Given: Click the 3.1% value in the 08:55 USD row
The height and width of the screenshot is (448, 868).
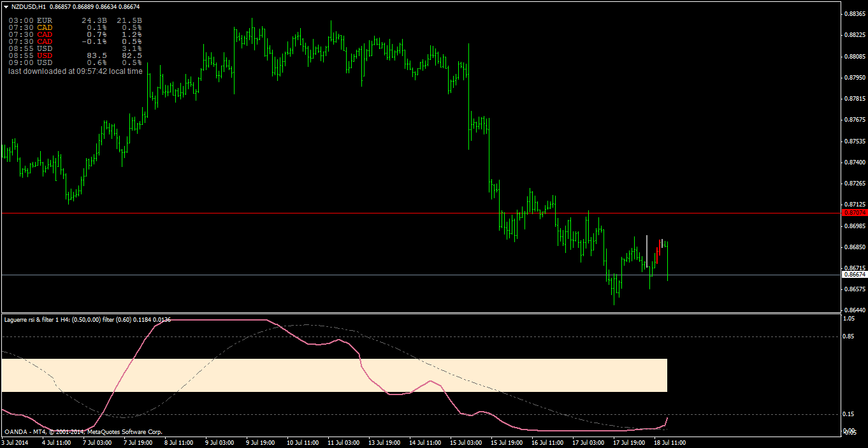Looking at the screenshot, I should tap(132, 48).
